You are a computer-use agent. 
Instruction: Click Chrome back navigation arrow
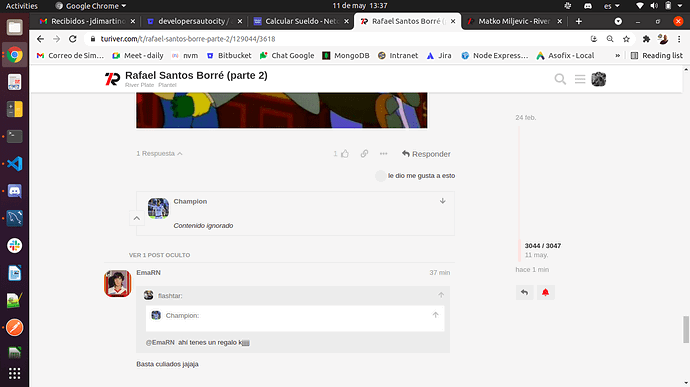tap(40, 39)
